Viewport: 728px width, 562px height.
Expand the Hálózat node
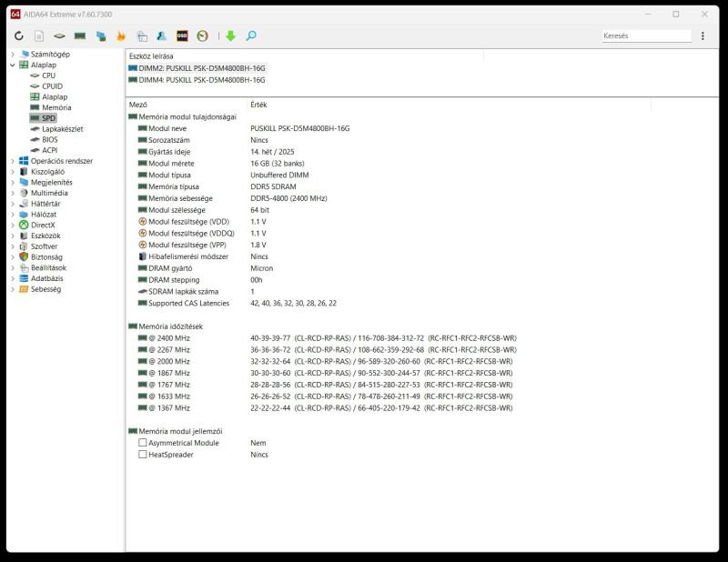(x=13, y=215)
